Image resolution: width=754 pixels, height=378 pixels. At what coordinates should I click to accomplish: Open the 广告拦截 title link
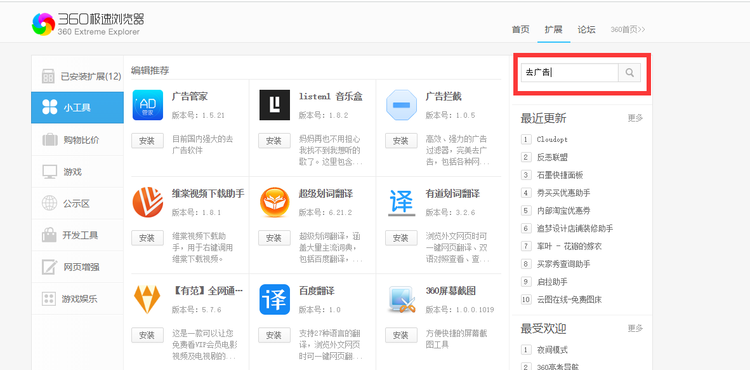point(443,96)
